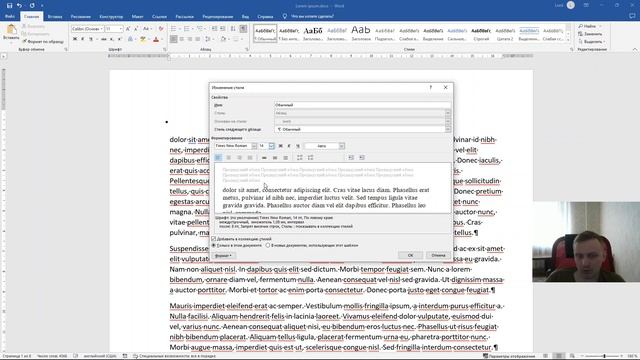This screenshot has width=640, height=360.
Task: Click the numbered list icon in the ribbon
Action: [187, 29]
